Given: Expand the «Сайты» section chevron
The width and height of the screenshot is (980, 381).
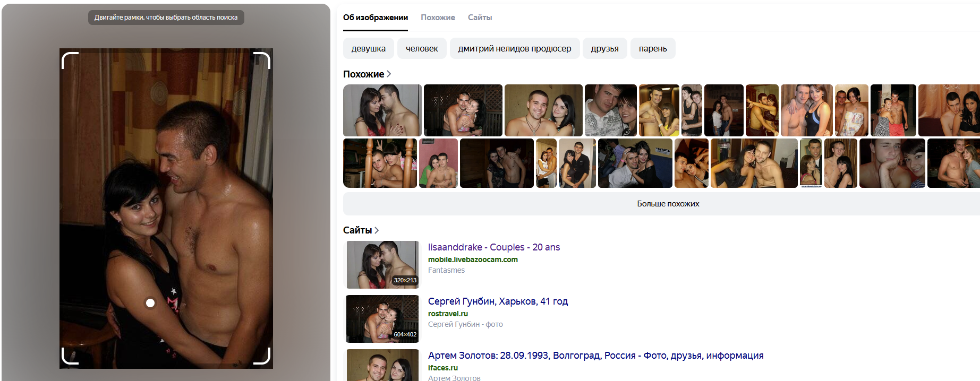Looking at the screenshot, I should click(377, 230).
